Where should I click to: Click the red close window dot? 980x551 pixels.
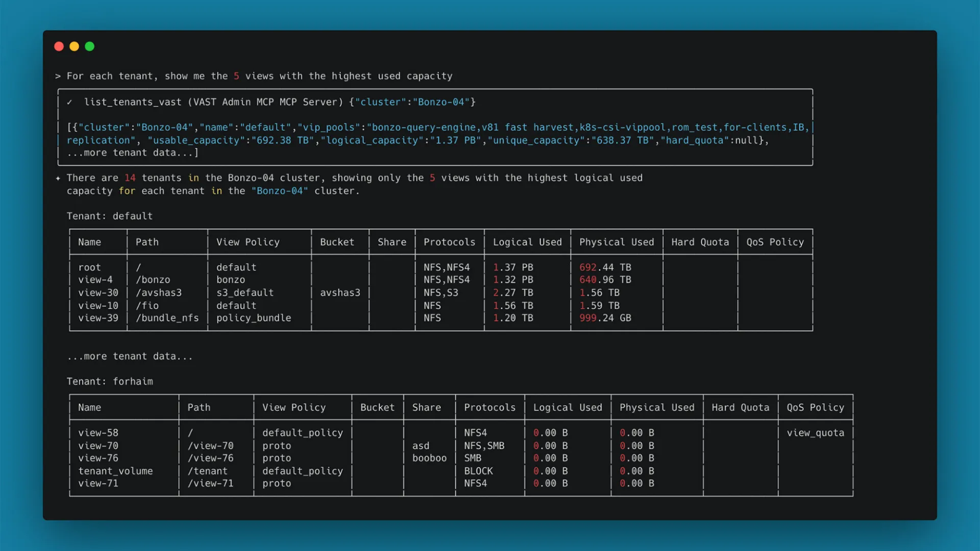[x=59, y=46]
